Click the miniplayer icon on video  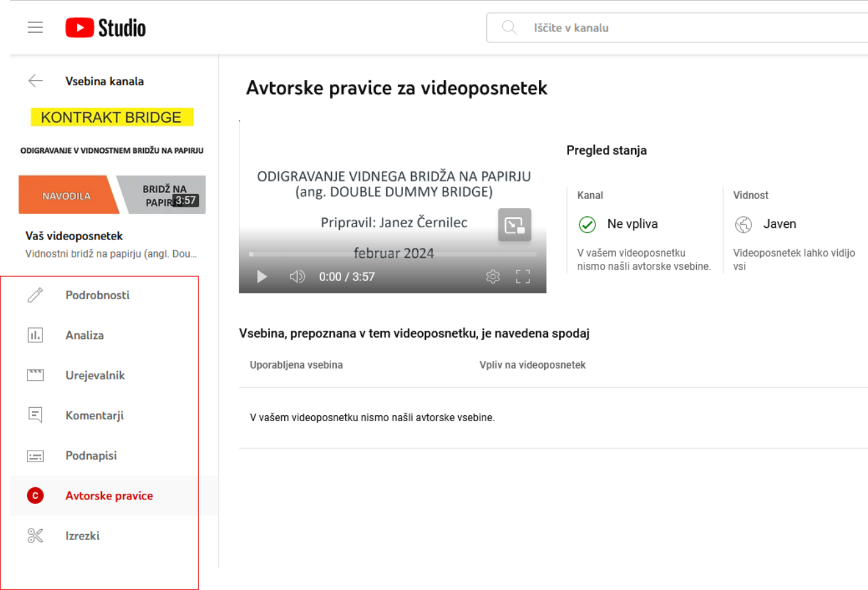click(515, 225)
